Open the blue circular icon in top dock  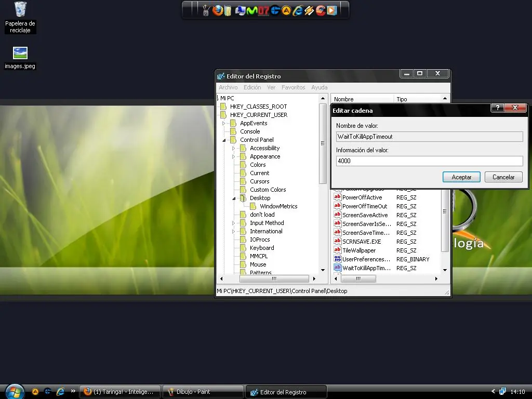275,10
